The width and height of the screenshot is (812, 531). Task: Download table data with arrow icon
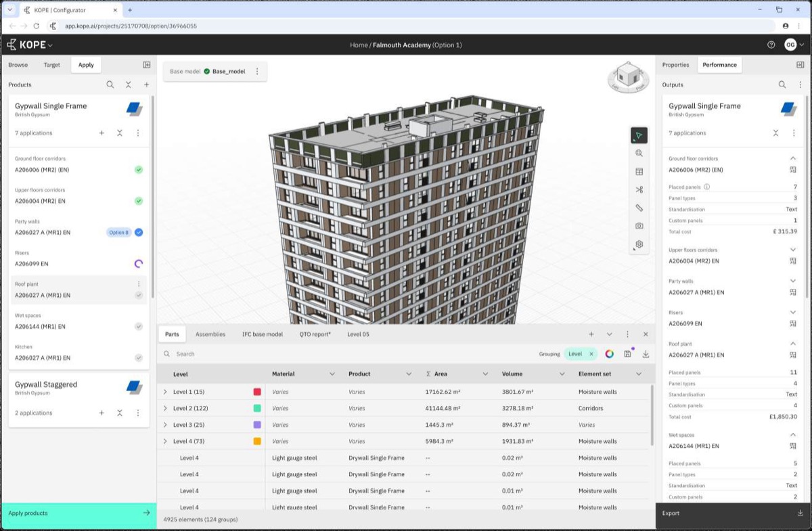[646, 354]
